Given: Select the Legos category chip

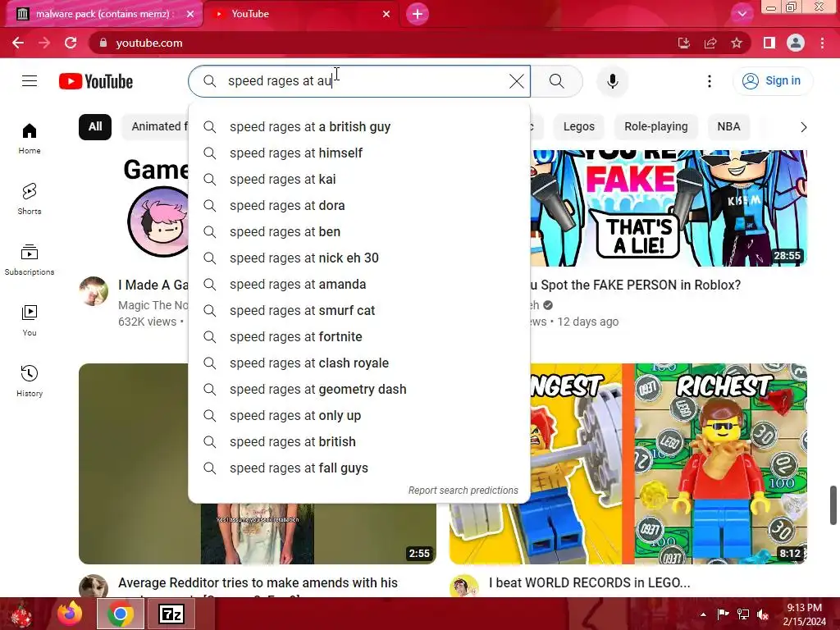Looking at the screenshot, I should 578,127.
